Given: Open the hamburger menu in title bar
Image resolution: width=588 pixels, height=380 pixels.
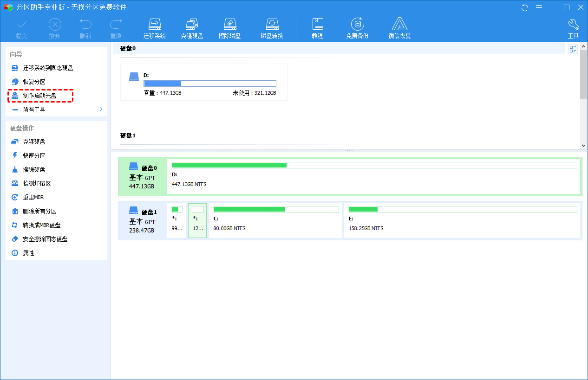Looking at the screenshot, I should (539, 7).
